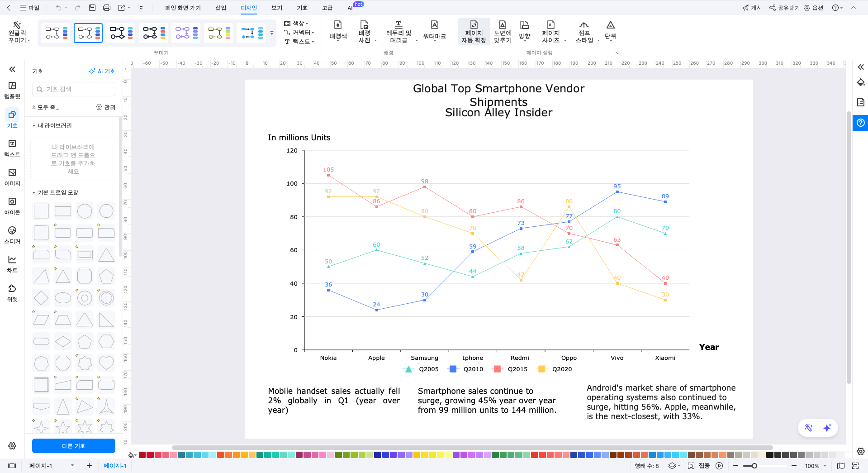Open the Chart panel in sidebar
Viewport: 868px width, 473px height.
12,264
